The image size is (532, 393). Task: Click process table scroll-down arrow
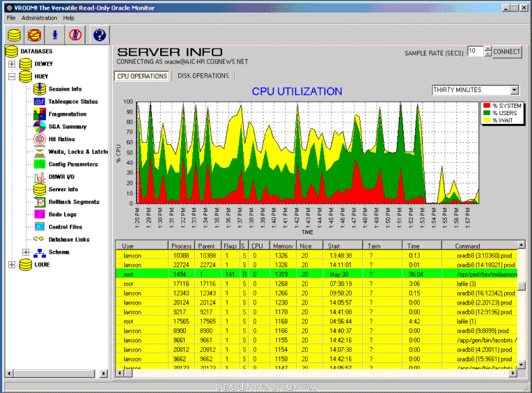pyautogui.click(x=522, y=365)
